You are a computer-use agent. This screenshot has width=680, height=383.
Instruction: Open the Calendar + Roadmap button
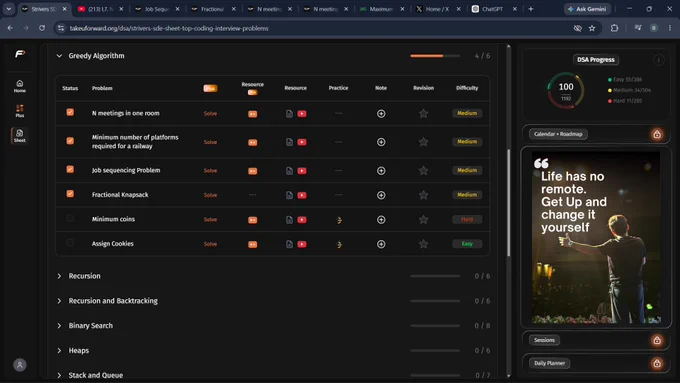pyautogui.click(x=558, y=134)
